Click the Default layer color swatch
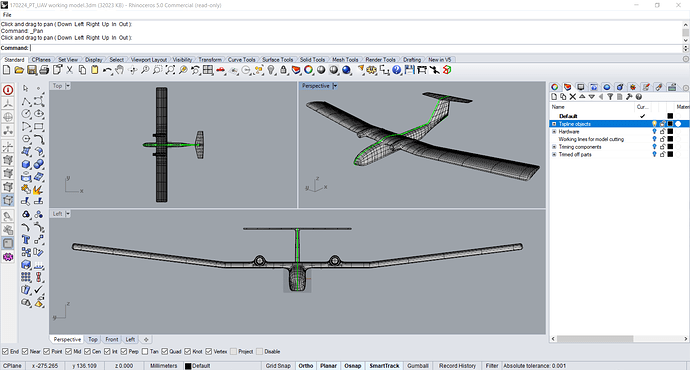Screen dimensions: 690x370 click(670, 116)
